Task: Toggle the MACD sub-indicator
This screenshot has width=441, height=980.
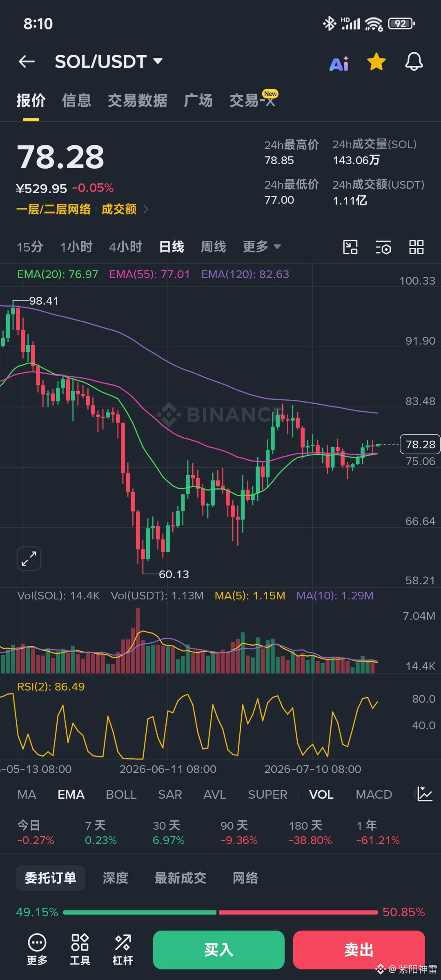Action: pos(374,794)
